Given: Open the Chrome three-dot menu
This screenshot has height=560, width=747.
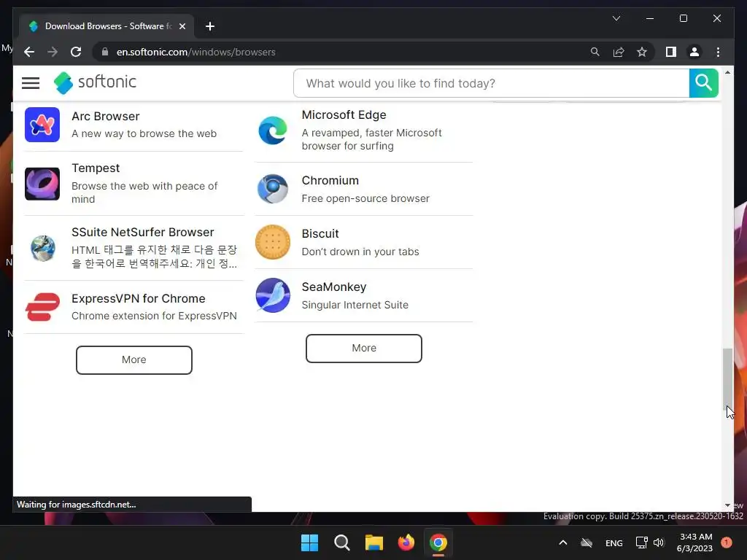Looking at the screenshot, I should (x=718, y=52).
